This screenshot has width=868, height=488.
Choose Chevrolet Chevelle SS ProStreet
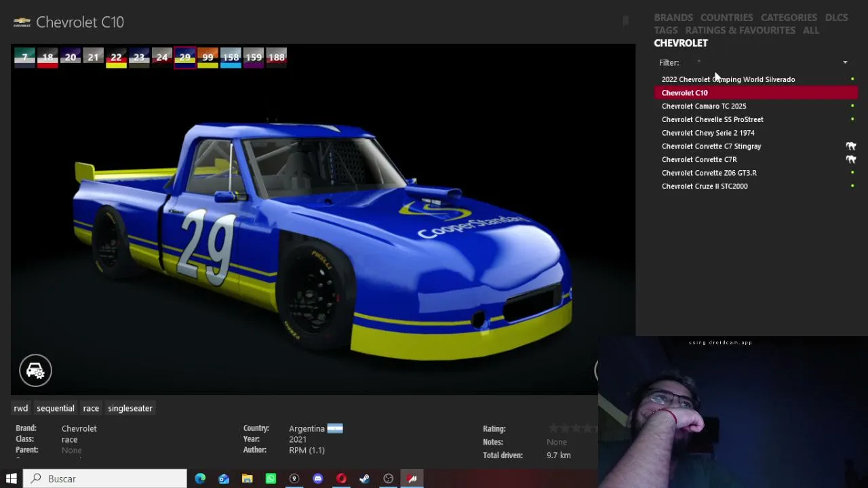tap(756, 119)
